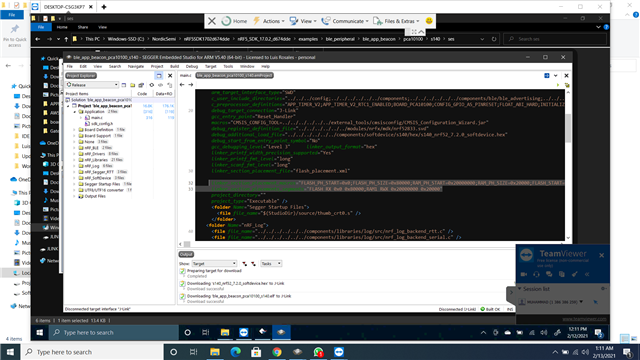The image size is (640, 360).
Task: Open the Tasks dropdown in Output panel
Action: click(x=271, y=264)
